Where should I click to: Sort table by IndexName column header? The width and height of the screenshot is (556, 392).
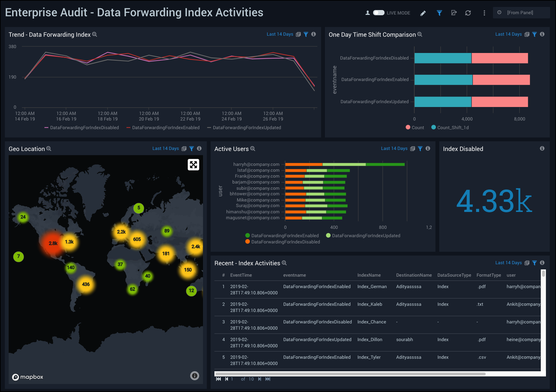(x=369, y=275)
